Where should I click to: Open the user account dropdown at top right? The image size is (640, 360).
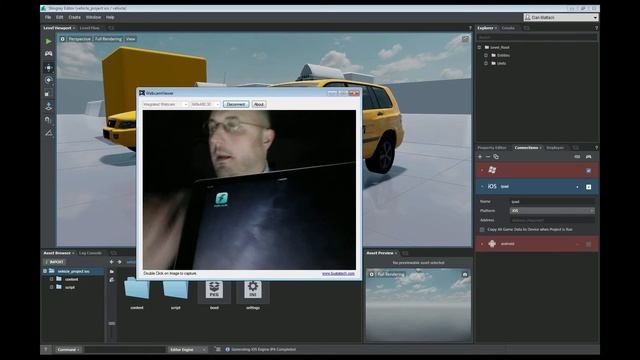coord(561,18)
